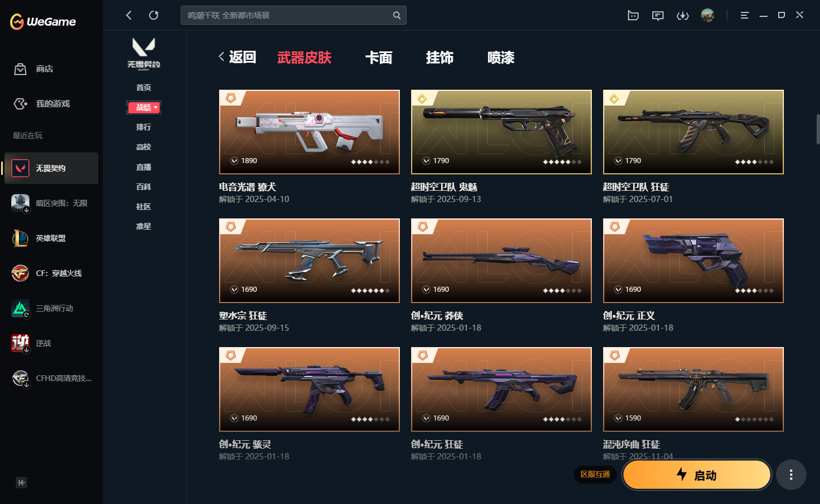Open the message chat icon in top bar
The width and height of the screenshot is (820, 504).
tap(658, 15)
